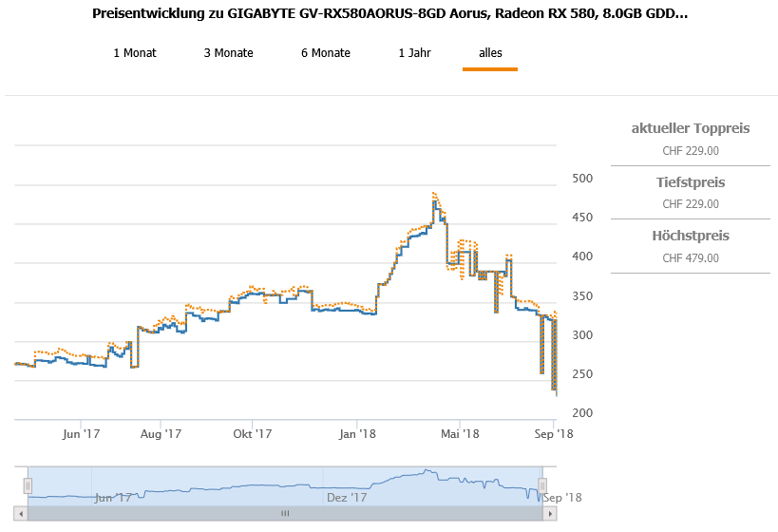This screenshot has height=532, width=778.
Task: Click 'aktueller Toppreis' heading
Action: (x=691, y=128)
